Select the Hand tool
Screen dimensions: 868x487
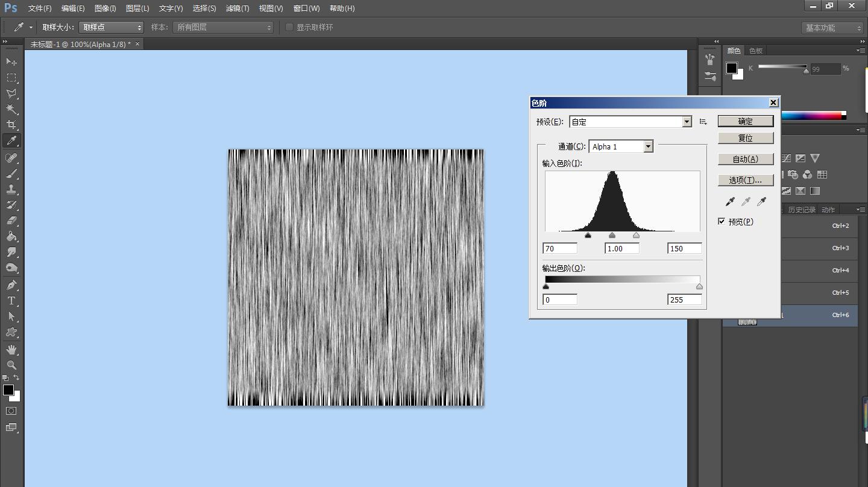point(11,350)
